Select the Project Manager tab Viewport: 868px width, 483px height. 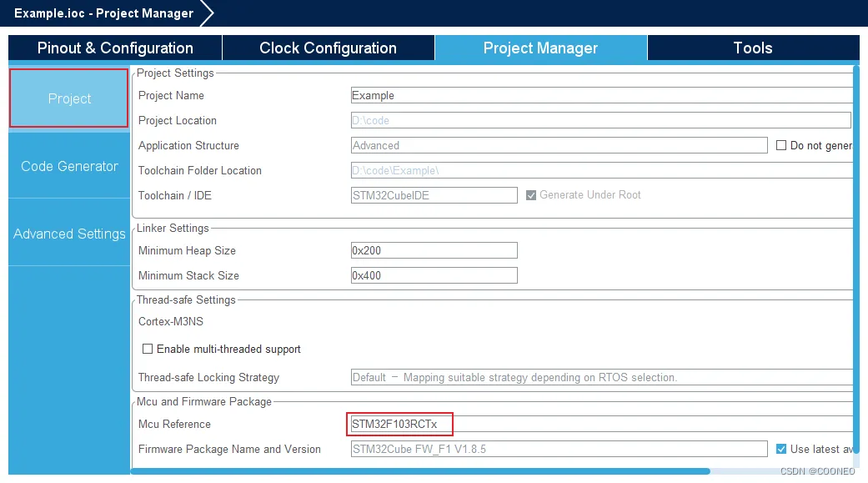(x=541, y=48)
